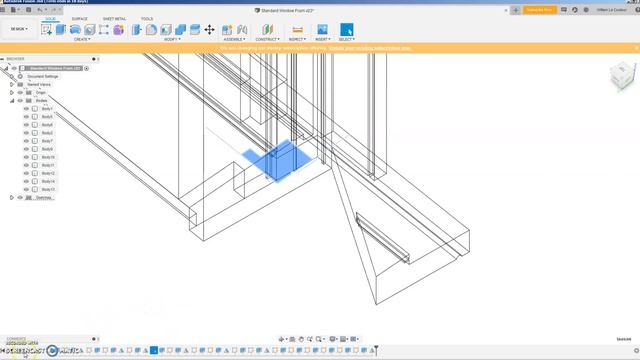Open the Inspect dropdown menu

[297, 39]
